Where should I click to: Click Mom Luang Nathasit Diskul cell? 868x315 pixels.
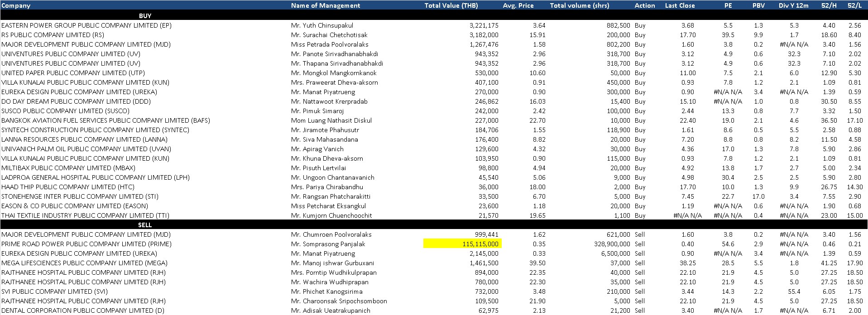coord(331,120)
